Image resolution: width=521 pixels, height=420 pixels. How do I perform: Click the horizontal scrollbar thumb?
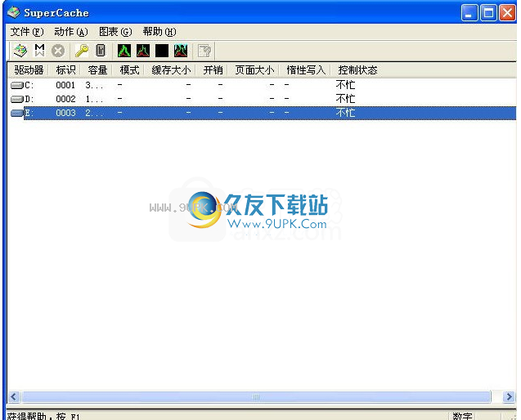(256, 396)
